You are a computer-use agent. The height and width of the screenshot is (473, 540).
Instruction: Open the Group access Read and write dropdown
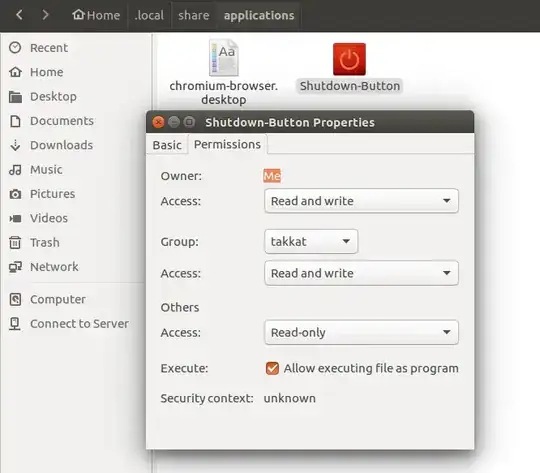tap(361, 273)
